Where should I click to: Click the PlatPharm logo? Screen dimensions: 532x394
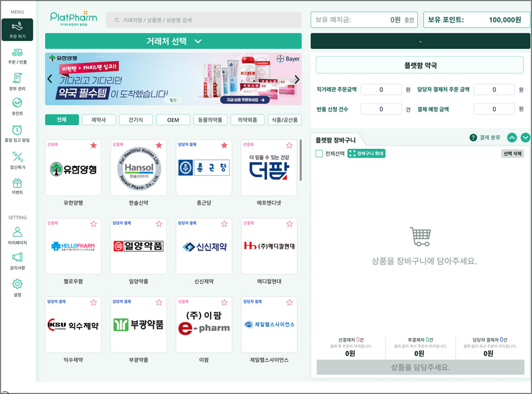click(x=73, y=18)
